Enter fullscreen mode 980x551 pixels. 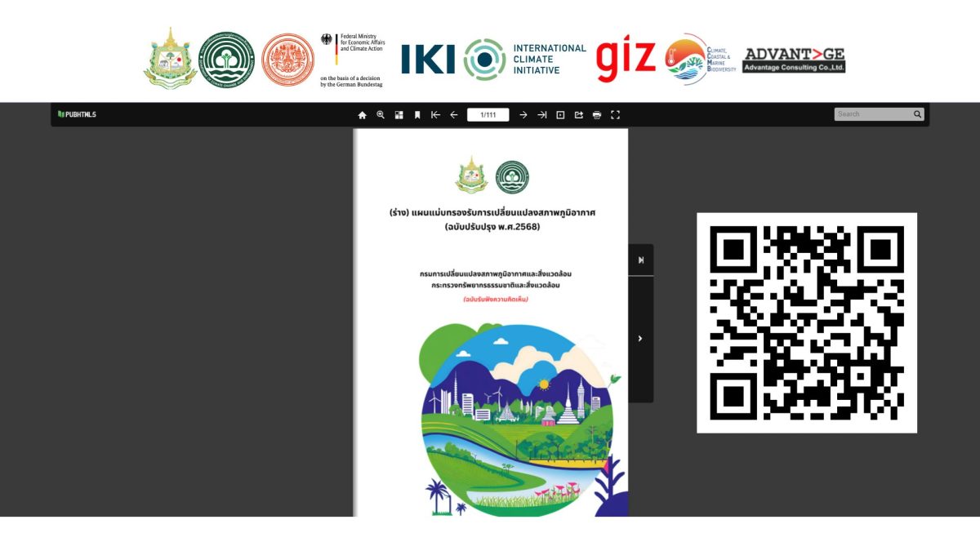click(616, 115)
